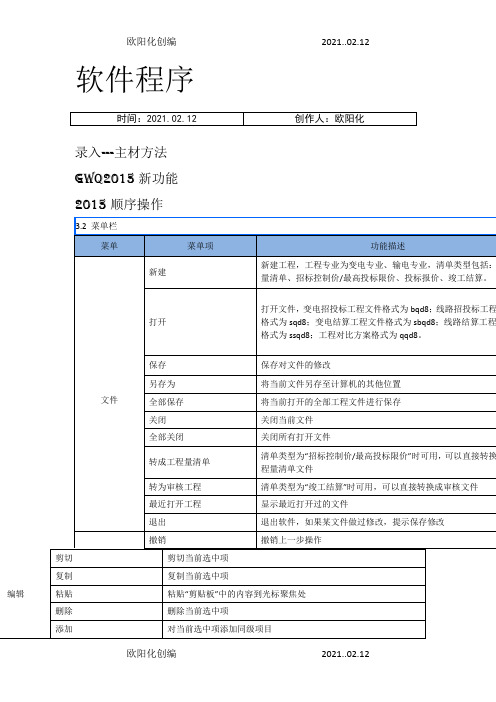496x702 pixels.
Task: Click the 保存 menu item cell
Action: click(200, 365)
